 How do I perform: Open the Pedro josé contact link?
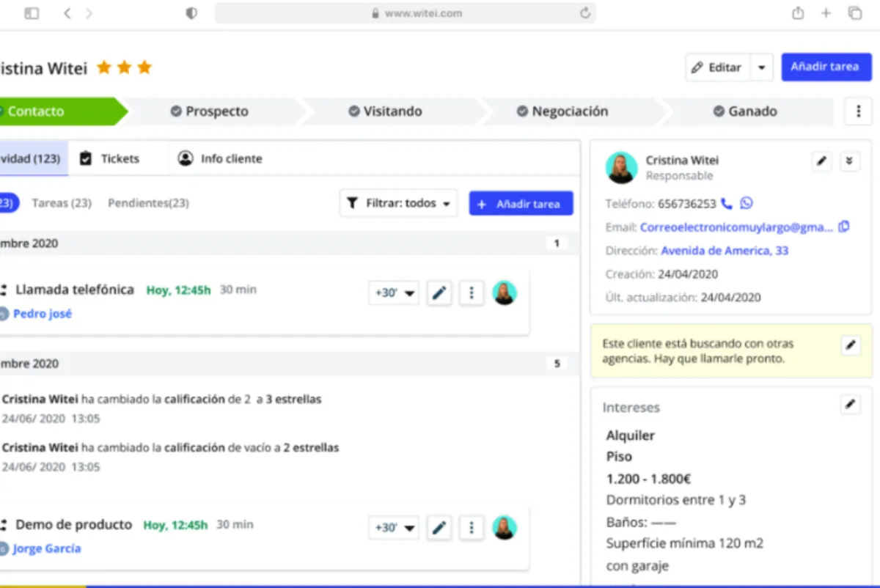tap(42, 314)
